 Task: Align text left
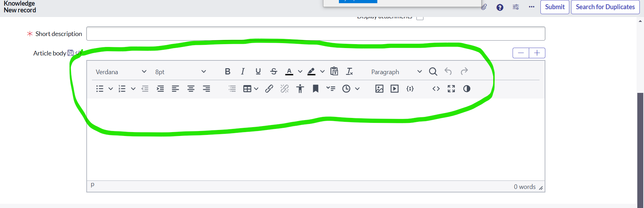pyautogui.click(x=175, y=89)
